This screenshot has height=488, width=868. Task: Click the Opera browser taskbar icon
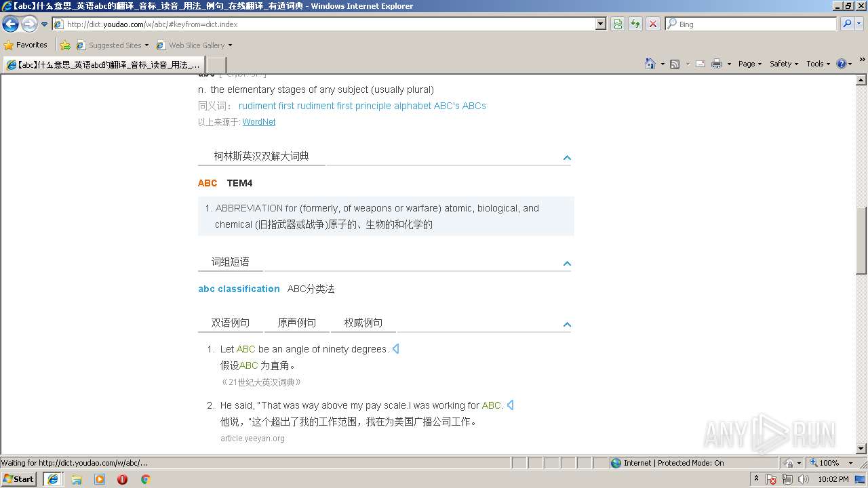coord(122,479)
